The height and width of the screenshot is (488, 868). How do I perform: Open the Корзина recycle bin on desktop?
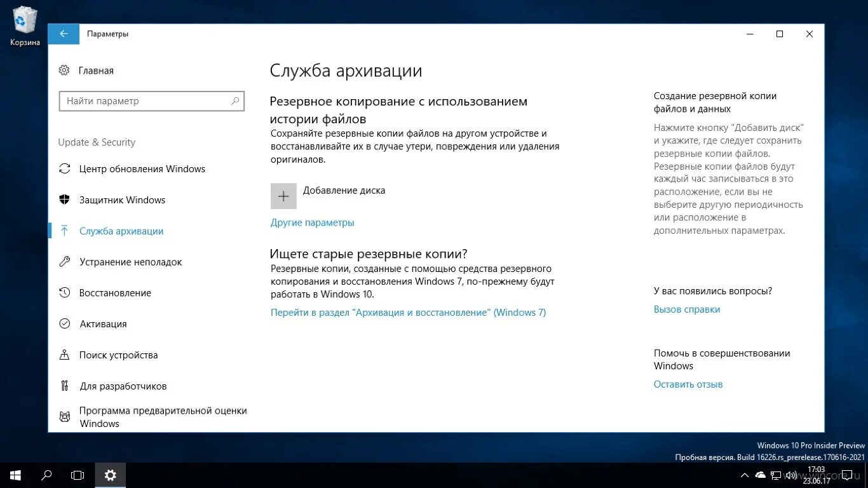click(x=25, y=26)
